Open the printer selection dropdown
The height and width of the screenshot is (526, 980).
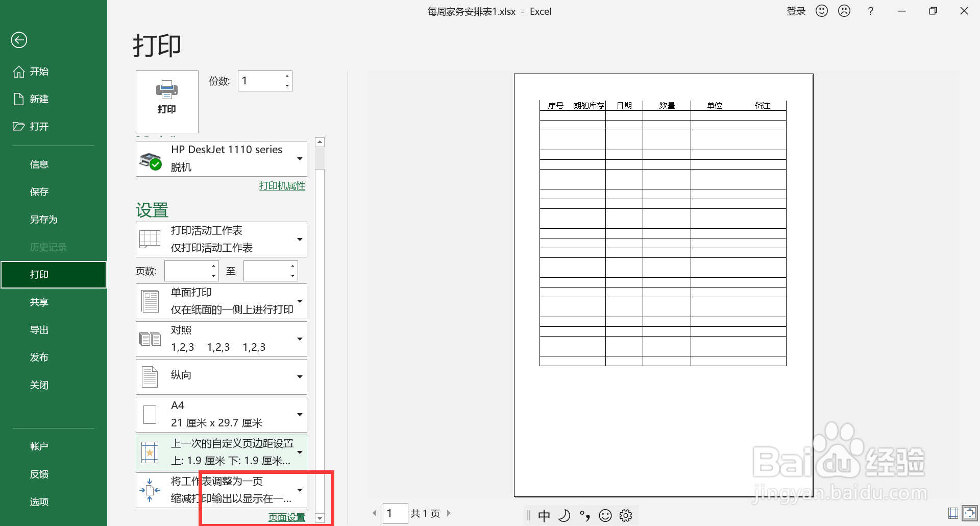tap(300, 158)
